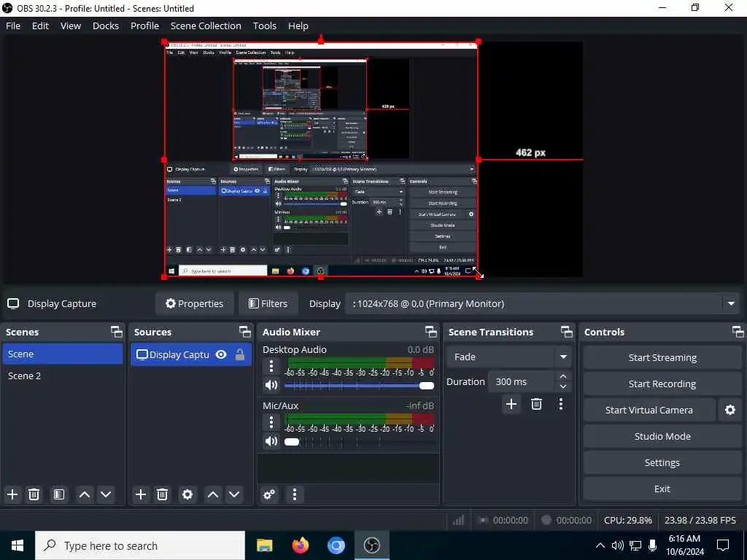The height and width of the screenshot is (560, 747).
Task: Open File Explorer from taskbar
Action: tap(264, 545)
